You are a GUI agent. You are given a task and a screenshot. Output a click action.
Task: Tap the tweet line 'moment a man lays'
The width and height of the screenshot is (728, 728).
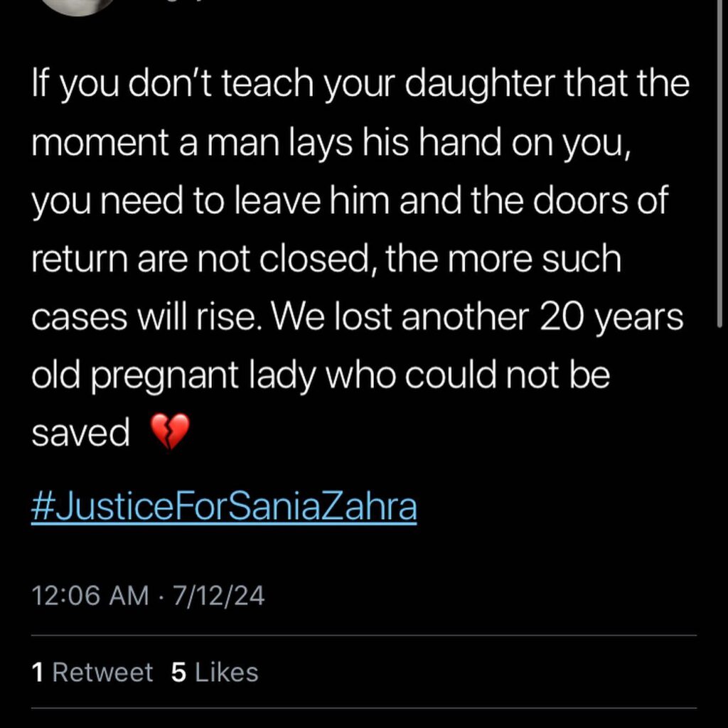point(331,142)
